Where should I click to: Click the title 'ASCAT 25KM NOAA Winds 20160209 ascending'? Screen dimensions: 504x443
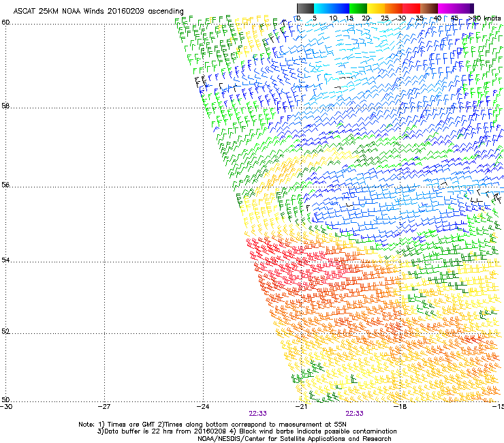(98, 12)
